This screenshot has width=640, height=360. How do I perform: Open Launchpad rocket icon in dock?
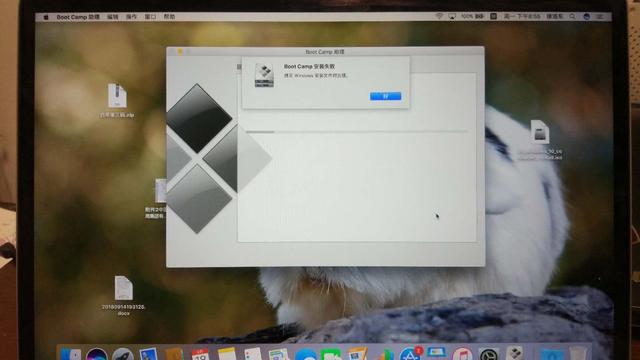click(x=122, y=354)
